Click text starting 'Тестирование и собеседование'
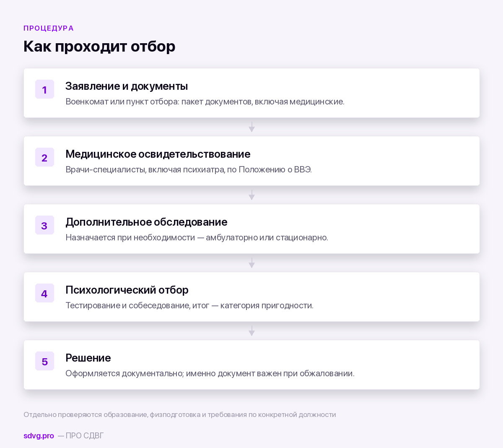Screen dimensions: 503x448 coord(189,305)
